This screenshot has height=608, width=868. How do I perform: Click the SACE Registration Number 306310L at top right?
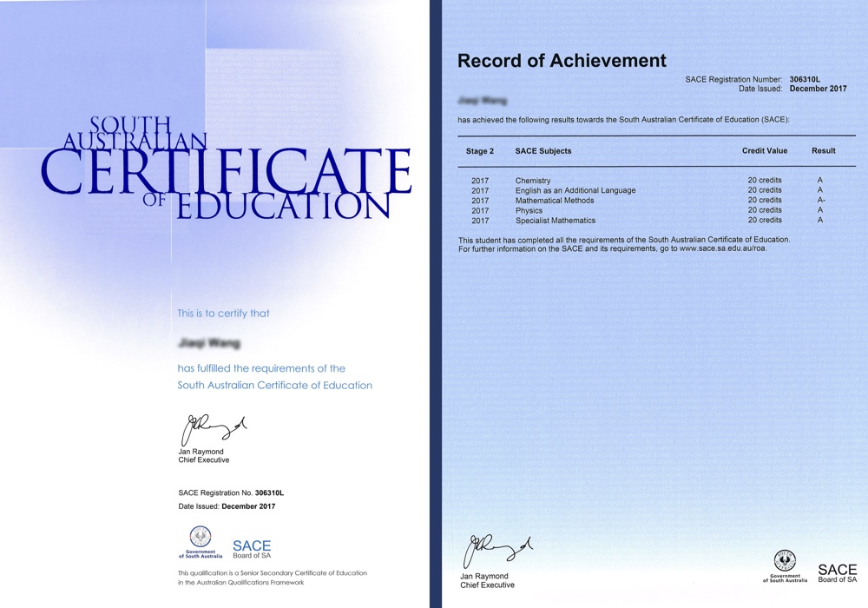point(805,79)
